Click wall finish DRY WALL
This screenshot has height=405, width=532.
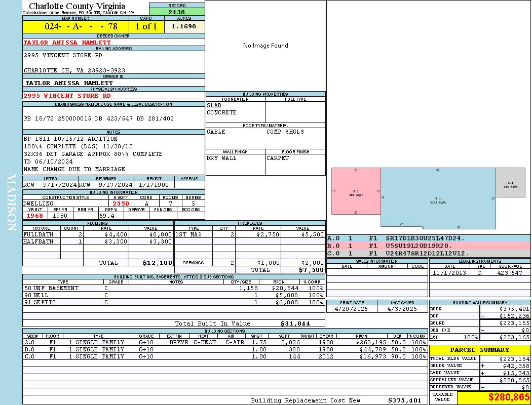coord(221,158)
